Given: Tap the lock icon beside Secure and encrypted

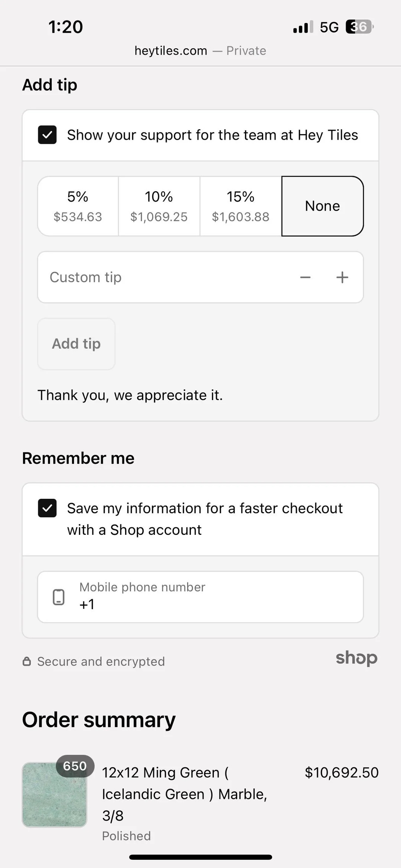Looking at the screenshot, I should click(27, 661).
